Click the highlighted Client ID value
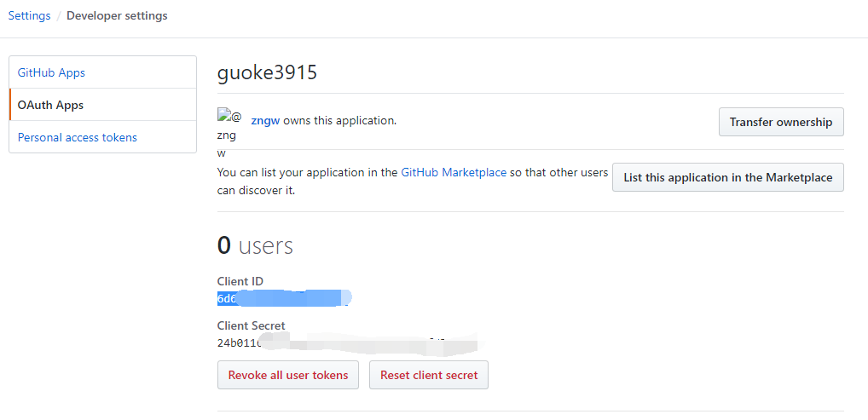868x420 pixels. (x=283, y=298)
